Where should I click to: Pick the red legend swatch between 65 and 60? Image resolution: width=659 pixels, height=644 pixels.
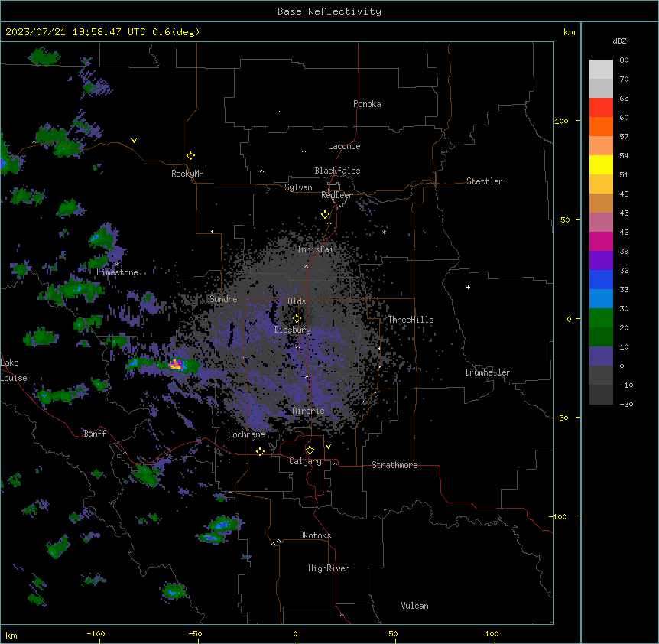601,107
